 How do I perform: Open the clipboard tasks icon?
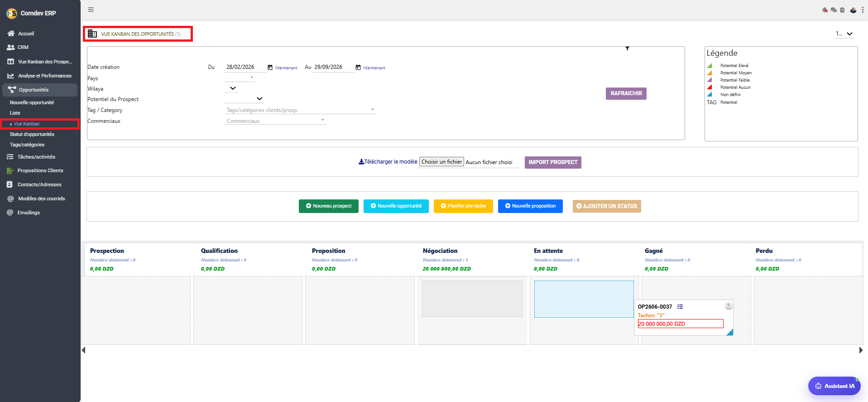(842, 10)
